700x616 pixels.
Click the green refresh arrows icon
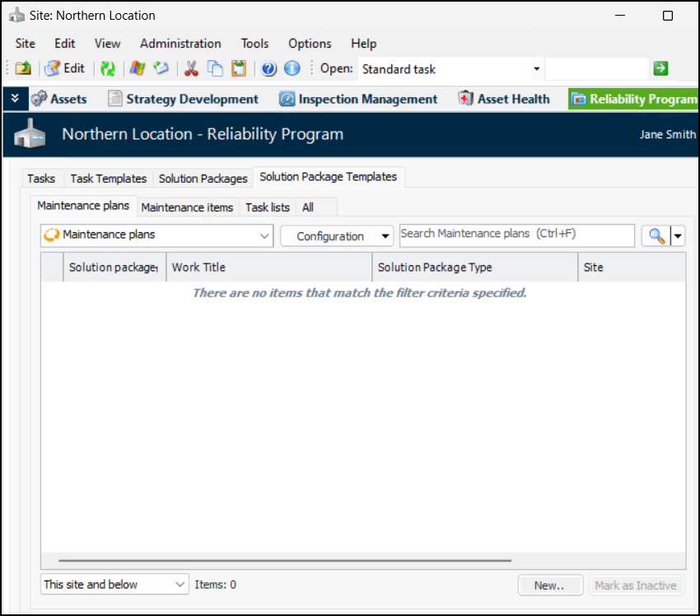tap(108, 68)
